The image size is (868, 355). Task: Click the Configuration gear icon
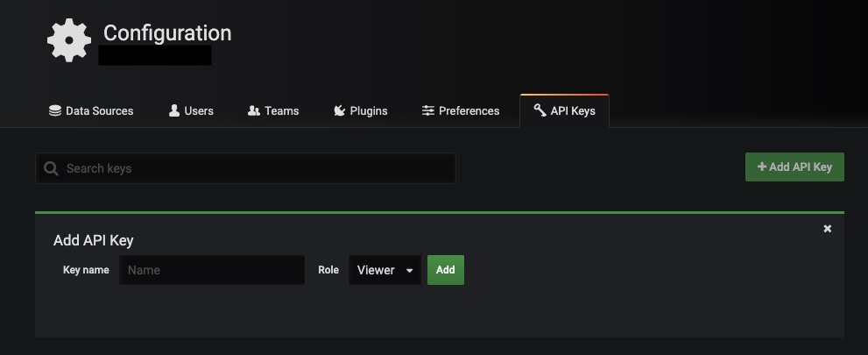pyautogui.click(x=69, y=40)
